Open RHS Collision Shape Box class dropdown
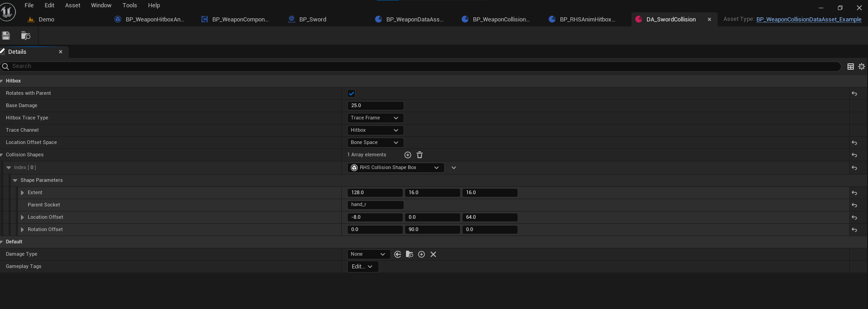 pyautogui.click(x=395, y=168)
